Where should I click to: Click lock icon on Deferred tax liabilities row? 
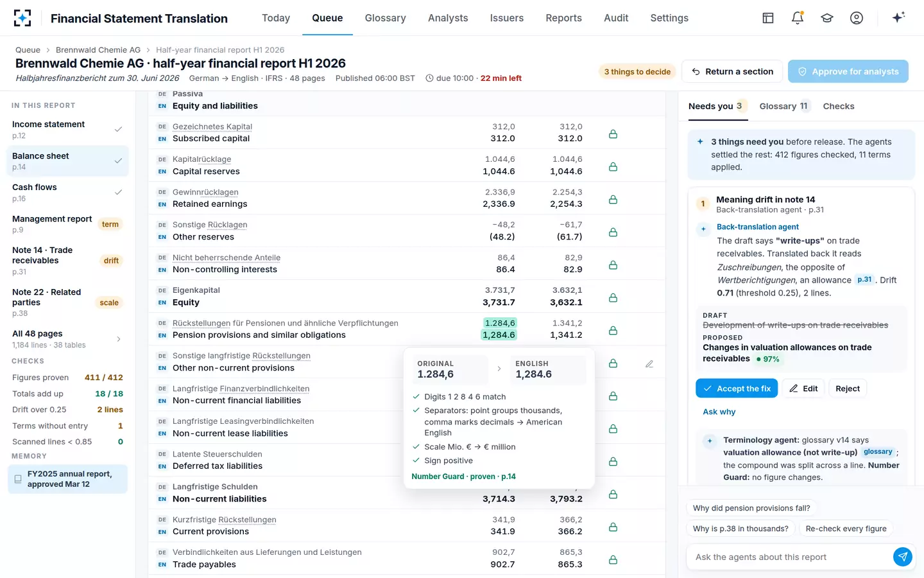coord(613,461)
